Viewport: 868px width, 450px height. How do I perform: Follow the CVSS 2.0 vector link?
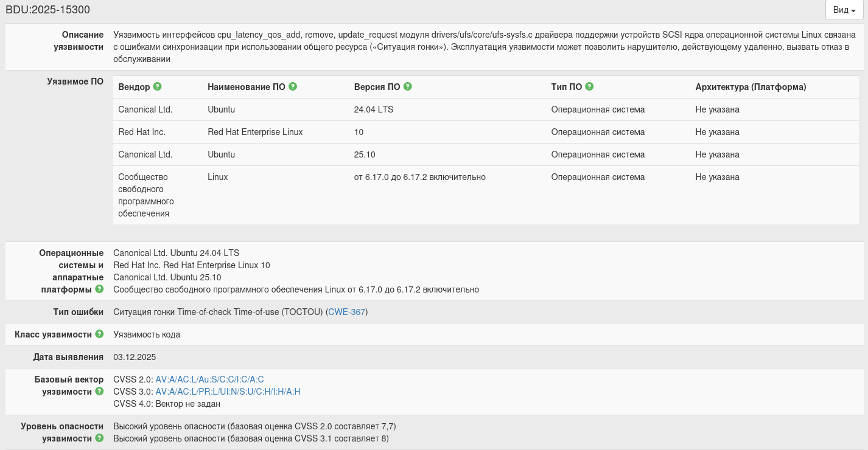209,379
